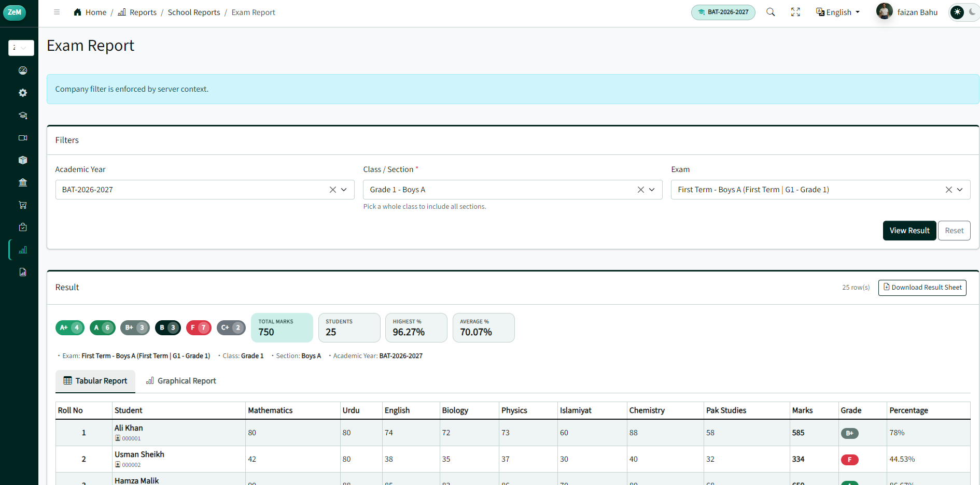The height and width of the screenshot is (485, 980).
Task: Click the A+ grade badge
Action: tap(70, 327)
